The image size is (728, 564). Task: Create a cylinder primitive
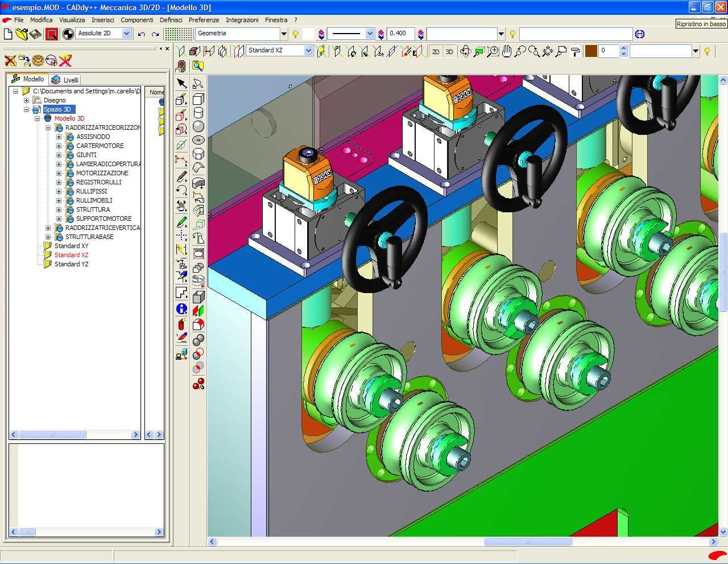198,113
